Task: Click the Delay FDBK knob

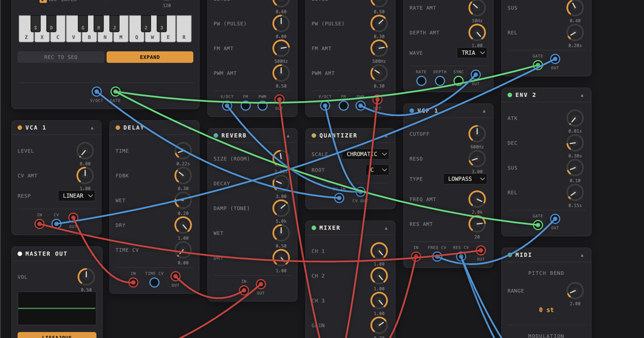Action: pyautogui.click(x=183, y=175)
